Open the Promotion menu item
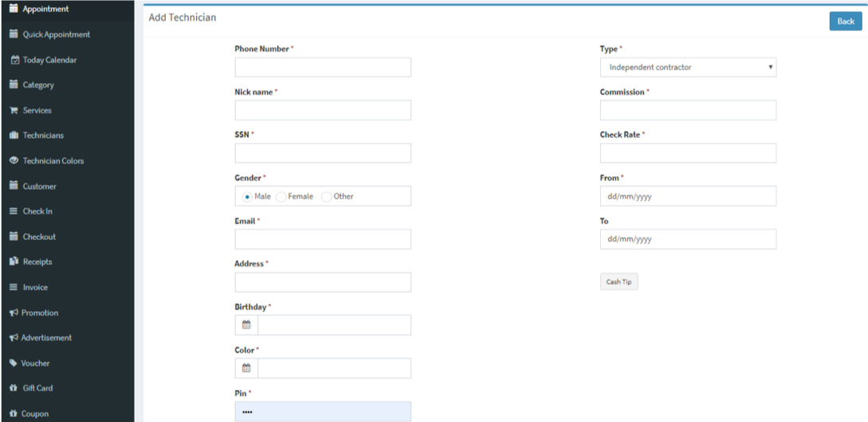 [x=67, y=313]
